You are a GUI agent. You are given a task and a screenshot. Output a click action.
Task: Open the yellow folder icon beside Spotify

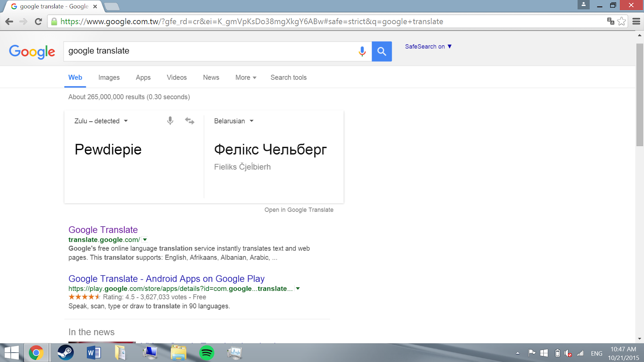(178, 353)
